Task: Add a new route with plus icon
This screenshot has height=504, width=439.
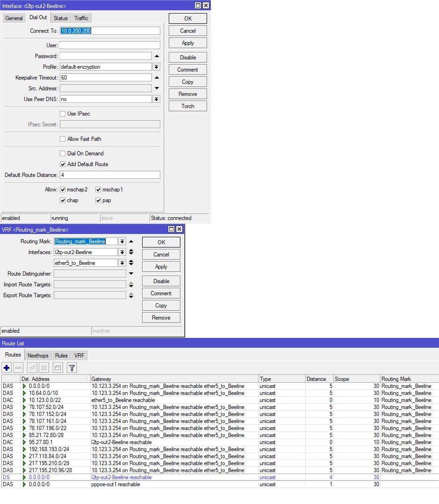Action: [x=7, y=367]
